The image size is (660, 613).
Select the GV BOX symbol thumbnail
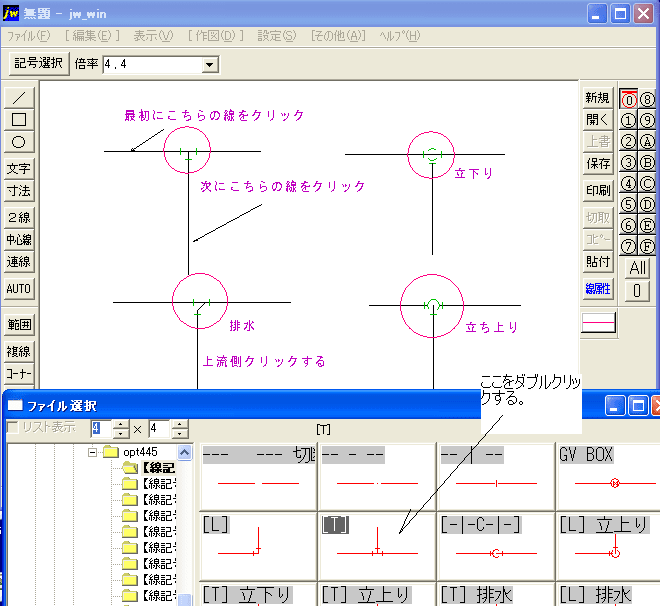pos(613,474)
